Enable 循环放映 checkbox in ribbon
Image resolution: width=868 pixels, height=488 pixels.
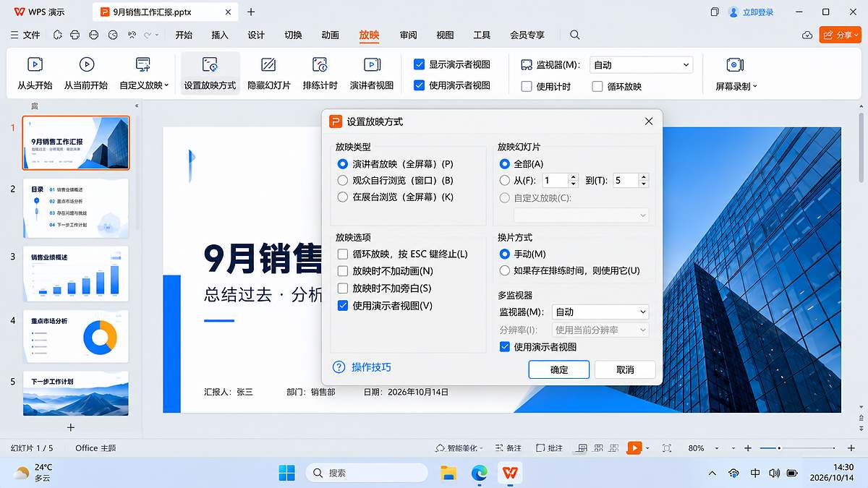coord(597,86)
